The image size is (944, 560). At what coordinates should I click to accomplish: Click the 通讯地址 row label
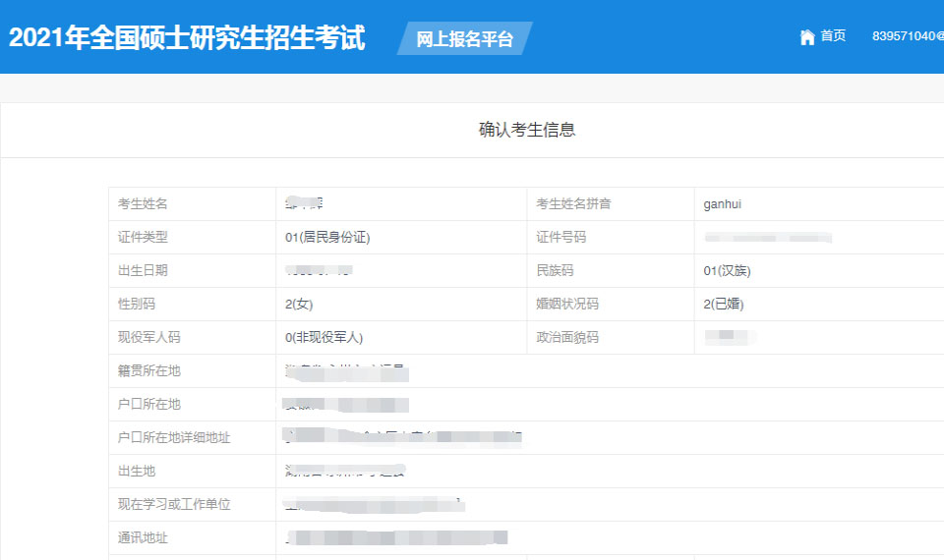pyautogui.click(x=143, y=538)
